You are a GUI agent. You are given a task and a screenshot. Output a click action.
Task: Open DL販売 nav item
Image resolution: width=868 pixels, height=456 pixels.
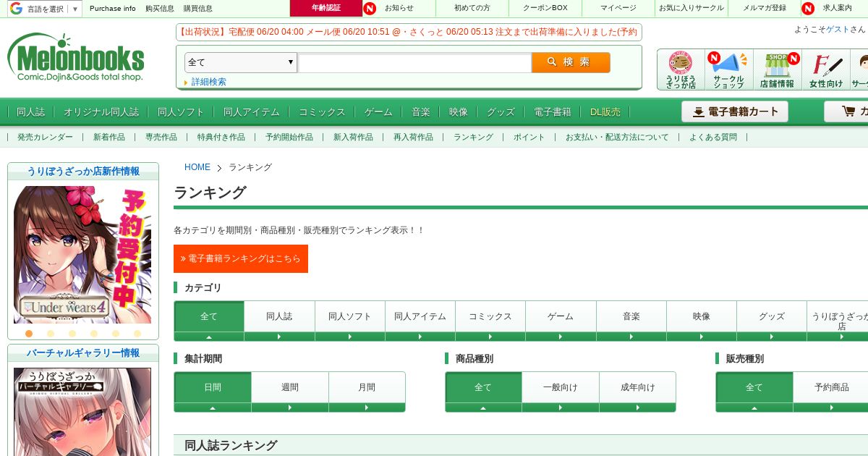(x=605, y=112)
